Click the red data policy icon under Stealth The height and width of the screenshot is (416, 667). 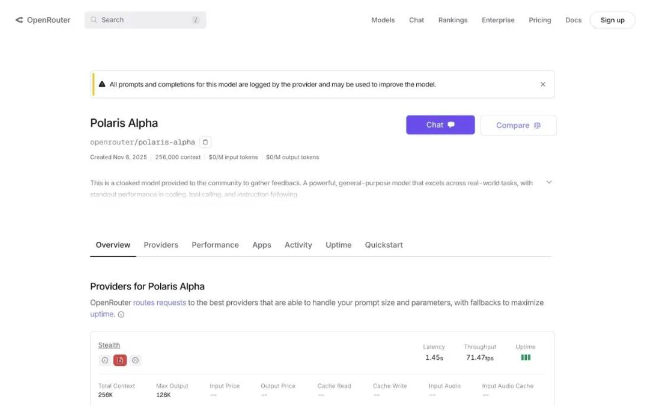[x=120, y=360]
